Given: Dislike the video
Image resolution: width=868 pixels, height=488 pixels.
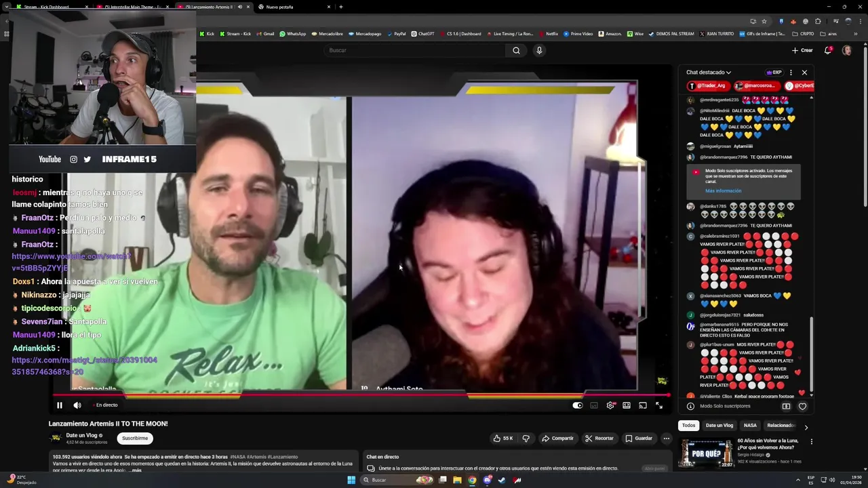Looking at the screenshot, I should pyautogui.click(x=526, y=439).
